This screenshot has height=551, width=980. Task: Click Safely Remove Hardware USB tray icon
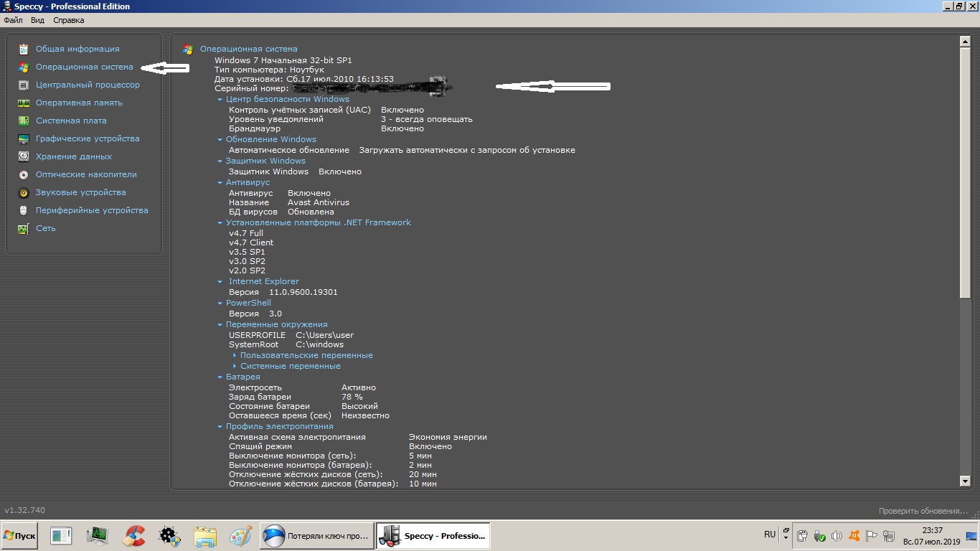click(819, 536)
